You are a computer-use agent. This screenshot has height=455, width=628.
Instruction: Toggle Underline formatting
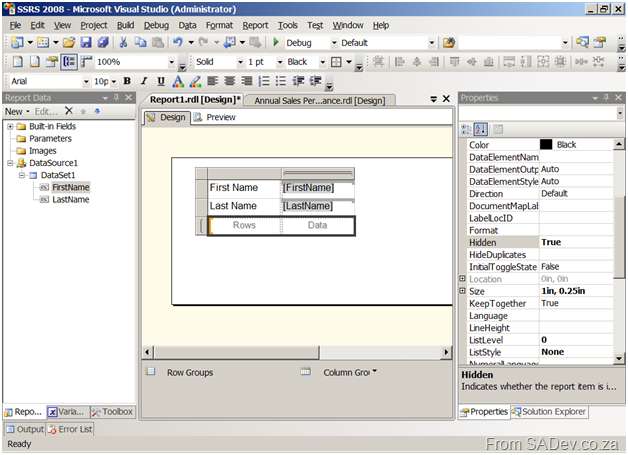tap(161, 81)
